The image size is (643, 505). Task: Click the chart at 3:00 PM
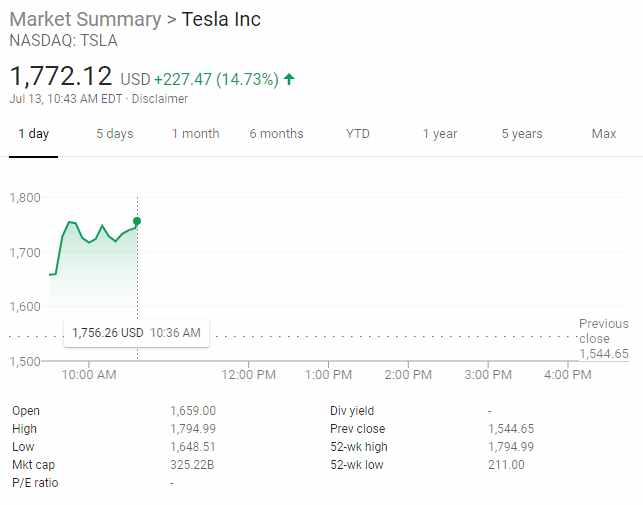[488, 300]
